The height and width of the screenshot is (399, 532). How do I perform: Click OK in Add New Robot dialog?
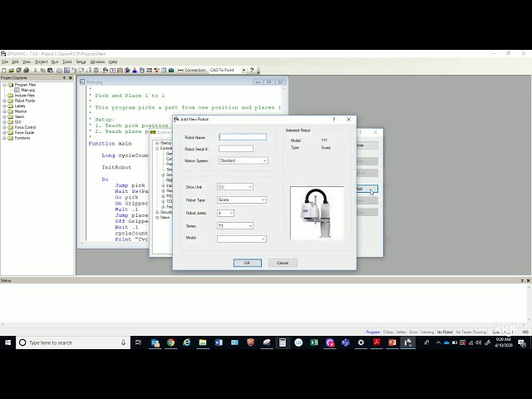[248, 263]
